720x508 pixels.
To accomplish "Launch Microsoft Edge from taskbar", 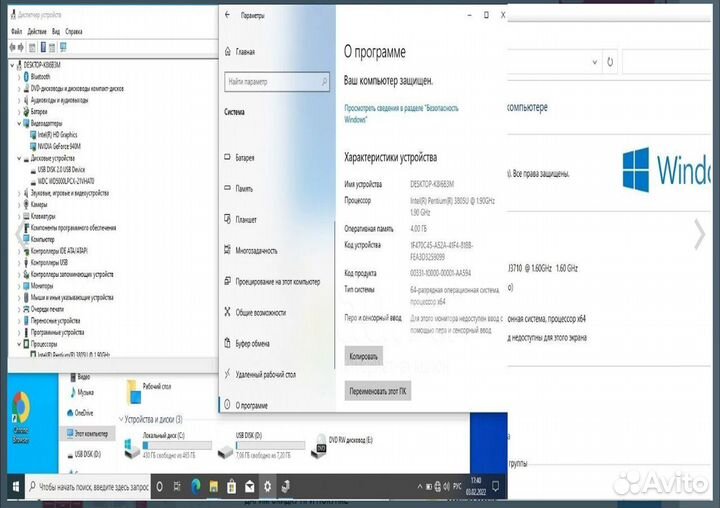I will point(196,486).
